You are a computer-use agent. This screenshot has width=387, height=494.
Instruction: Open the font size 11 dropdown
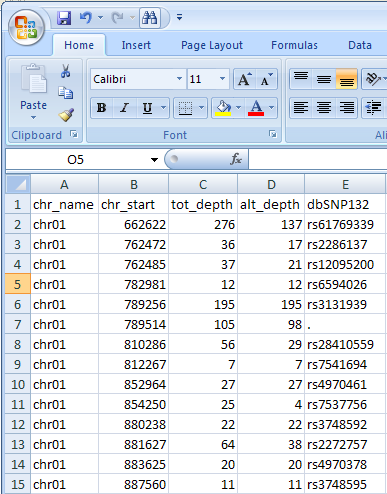point(222,79)
